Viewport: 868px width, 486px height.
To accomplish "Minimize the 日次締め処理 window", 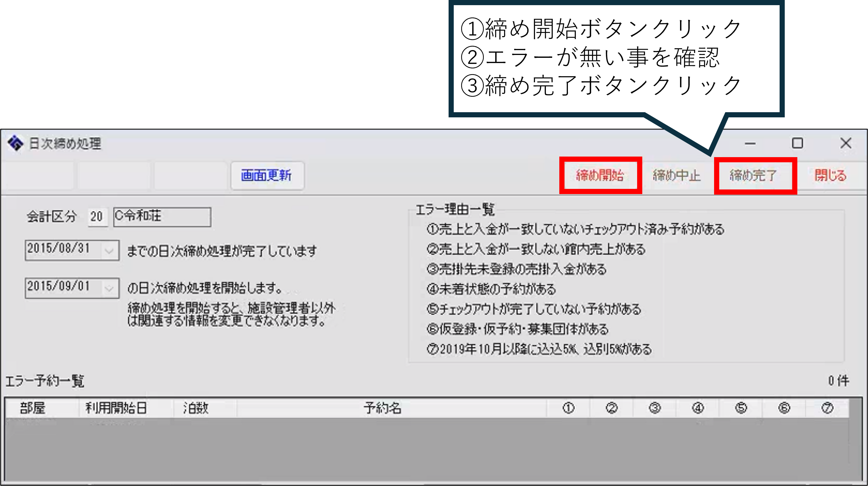I will click(750, 144).
